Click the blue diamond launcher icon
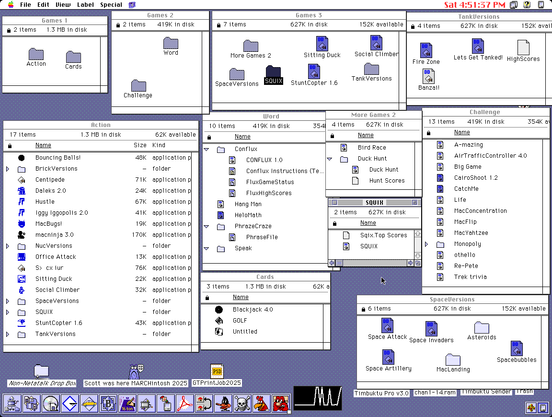 tap(70, 403)
